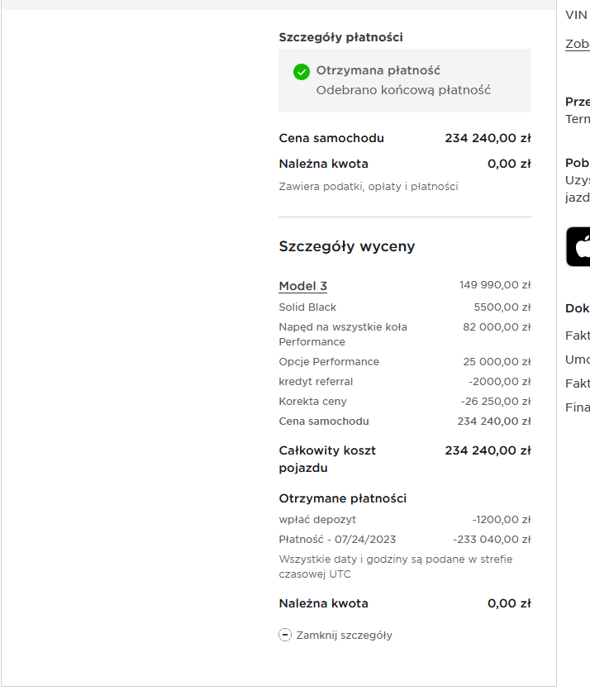Screen dimensions: 590x700
Task: Click the green payment received checkmark icon
Action: click(302, 72)
